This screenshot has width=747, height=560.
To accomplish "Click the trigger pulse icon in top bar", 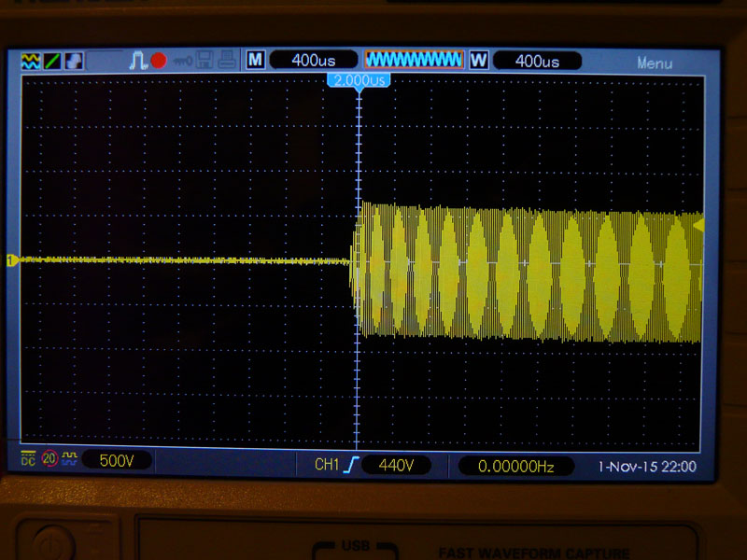I will [x=137, y=61].
